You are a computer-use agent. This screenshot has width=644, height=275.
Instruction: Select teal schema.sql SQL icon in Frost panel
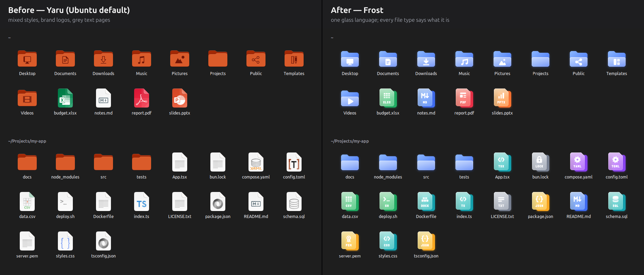(x=617, y=201)
